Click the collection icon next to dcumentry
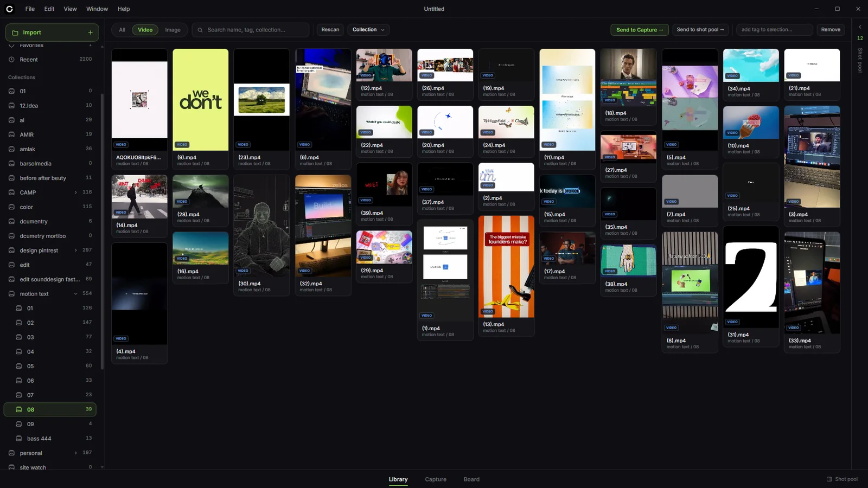The image size is (868, 488). click(11, 221)
